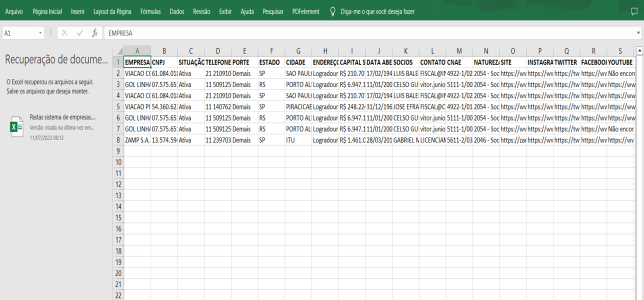644x300 pixels.
Task: Select column A header
Action: (137, 51)
